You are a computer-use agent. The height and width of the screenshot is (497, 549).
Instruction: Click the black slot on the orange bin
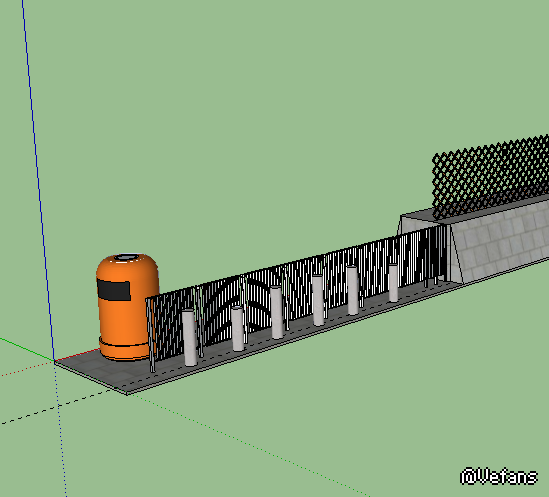[114, 290]
